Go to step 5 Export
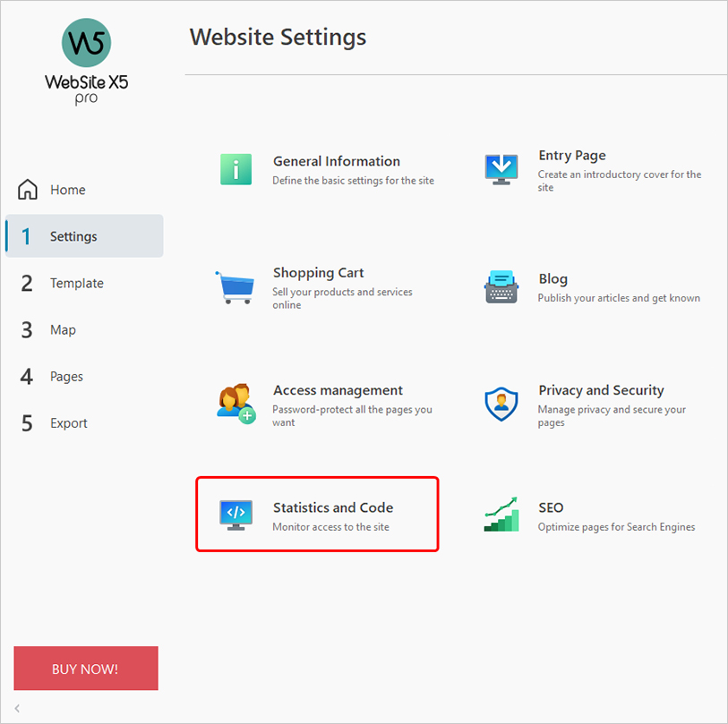728x724 pixels. tap(68, 423)
